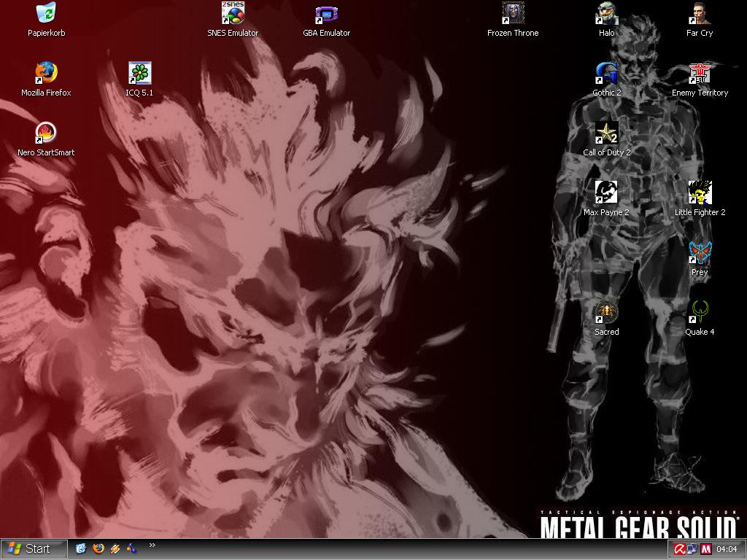Click the network connection tray icon

click(x=692, y=549)
